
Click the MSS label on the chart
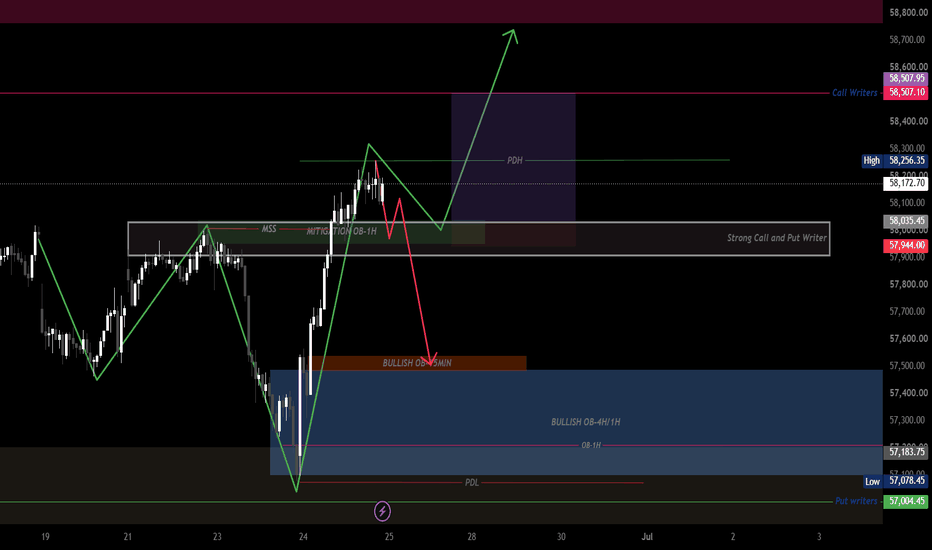269,229
